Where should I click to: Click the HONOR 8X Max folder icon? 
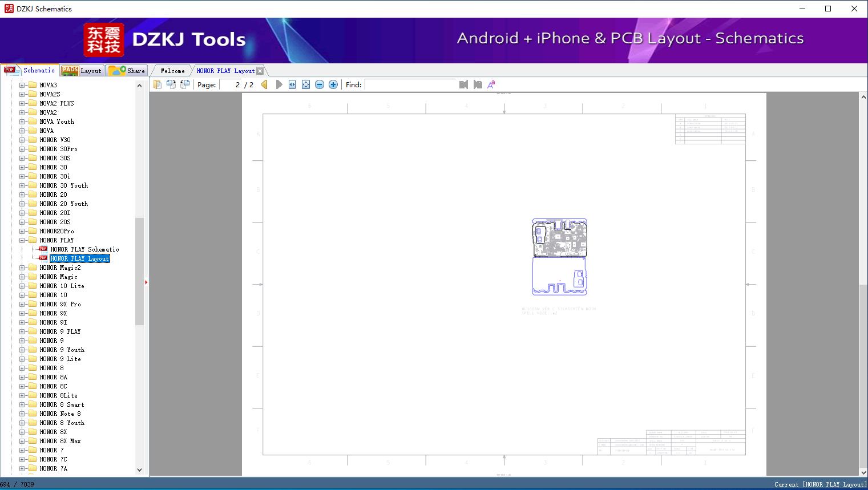[x=33, y=441]
